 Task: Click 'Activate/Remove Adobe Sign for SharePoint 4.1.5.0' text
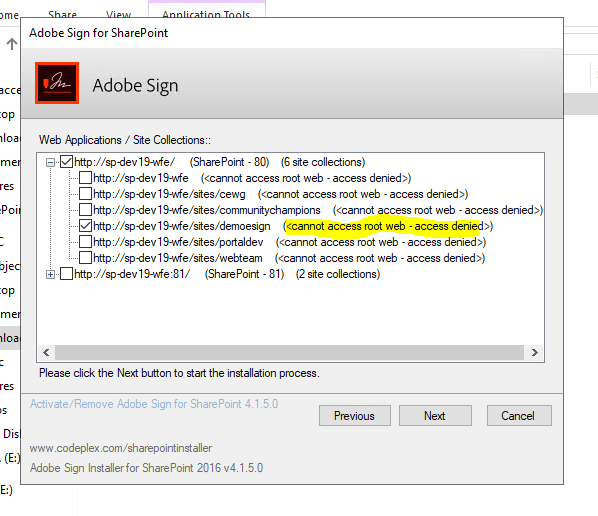[154, 404]
